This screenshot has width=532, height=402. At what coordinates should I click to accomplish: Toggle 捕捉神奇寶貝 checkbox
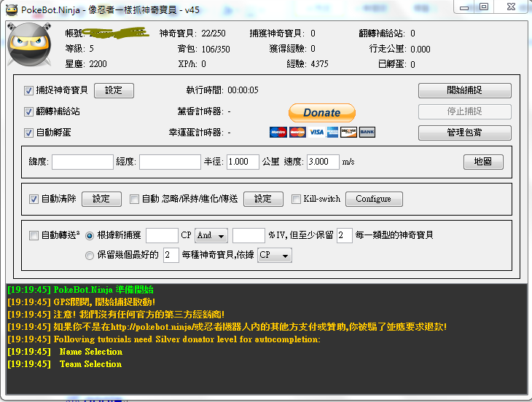pos(28,90)
